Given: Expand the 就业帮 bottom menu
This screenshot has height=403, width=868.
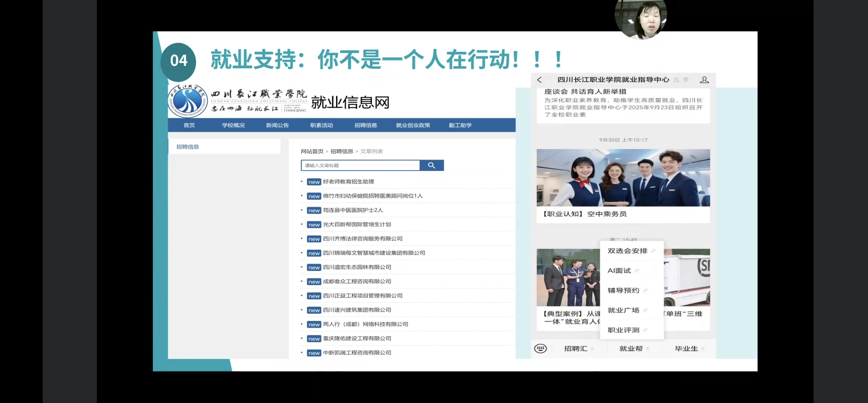Looking at the screenshot, I should click(631, 349).
